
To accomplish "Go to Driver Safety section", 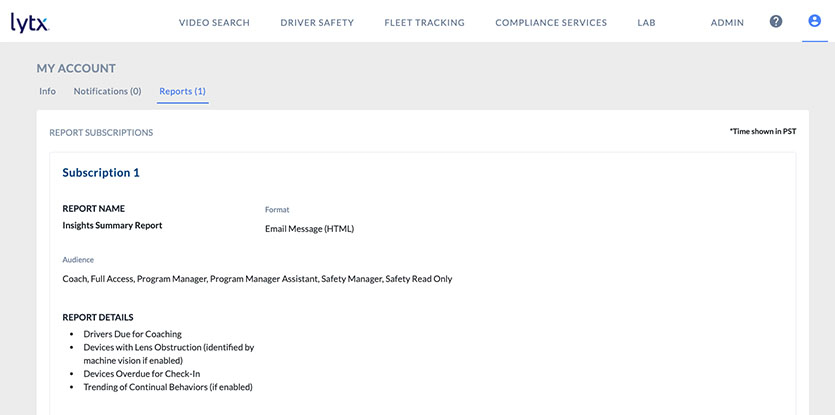I will [x=317, y=23].
